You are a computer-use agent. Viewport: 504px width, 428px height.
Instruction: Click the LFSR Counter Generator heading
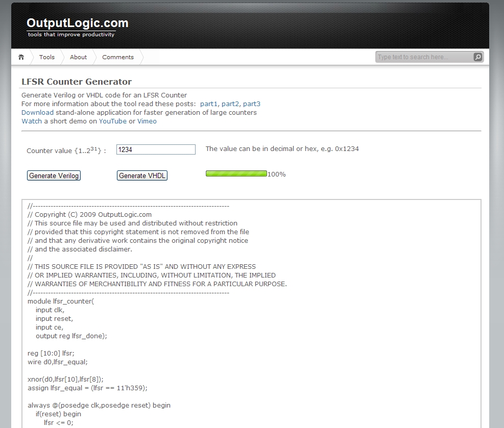click(77, 82)
